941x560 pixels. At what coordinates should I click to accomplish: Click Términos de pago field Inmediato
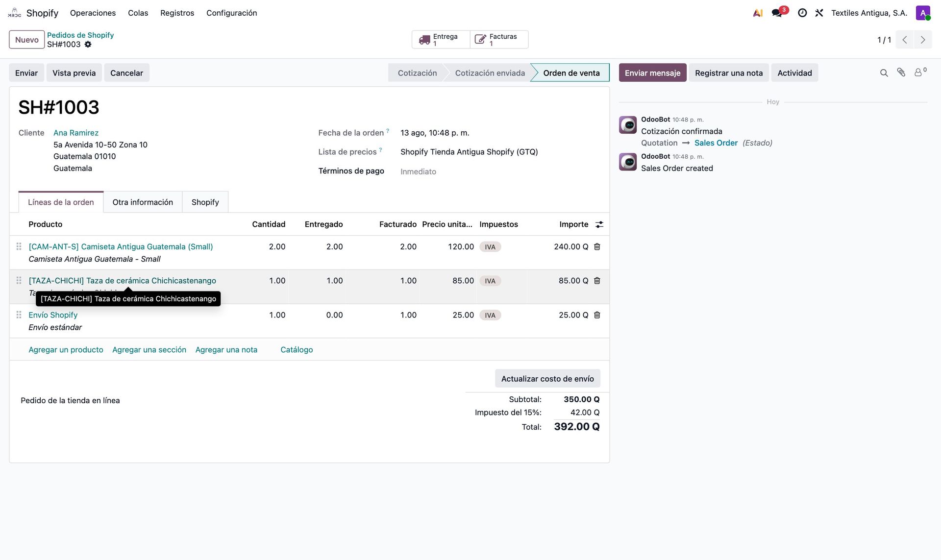(x=418, y=171)
